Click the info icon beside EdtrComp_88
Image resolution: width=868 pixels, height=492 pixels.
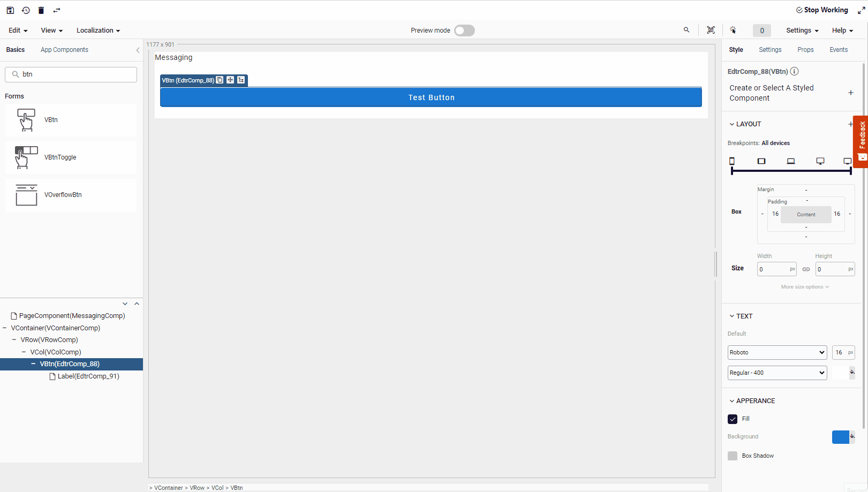[795, 71]
